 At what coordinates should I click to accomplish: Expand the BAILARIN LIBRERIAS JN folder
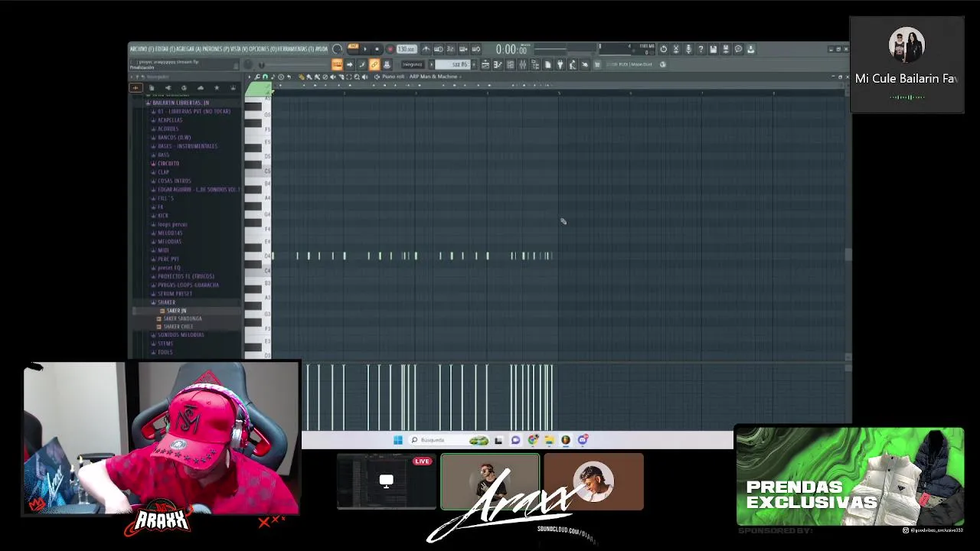(x=181, y=103)
